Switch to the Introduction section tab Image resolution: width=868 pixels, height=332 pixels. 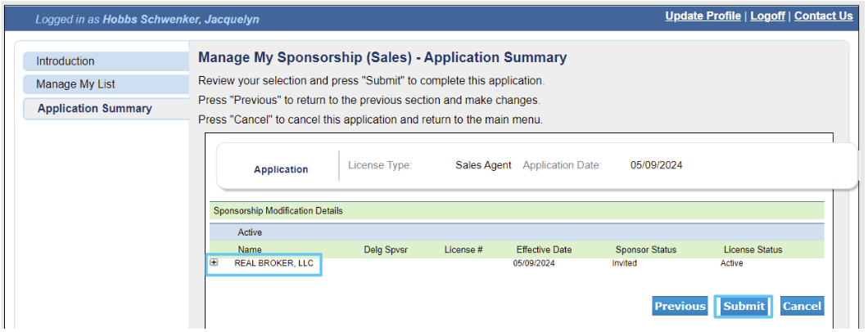(x=106, y=61)
